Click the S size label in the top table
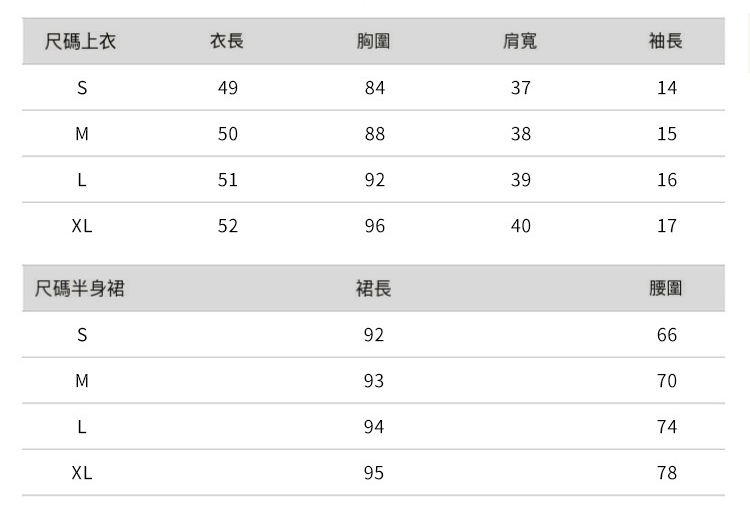750x507 pixels. [82, 88]
